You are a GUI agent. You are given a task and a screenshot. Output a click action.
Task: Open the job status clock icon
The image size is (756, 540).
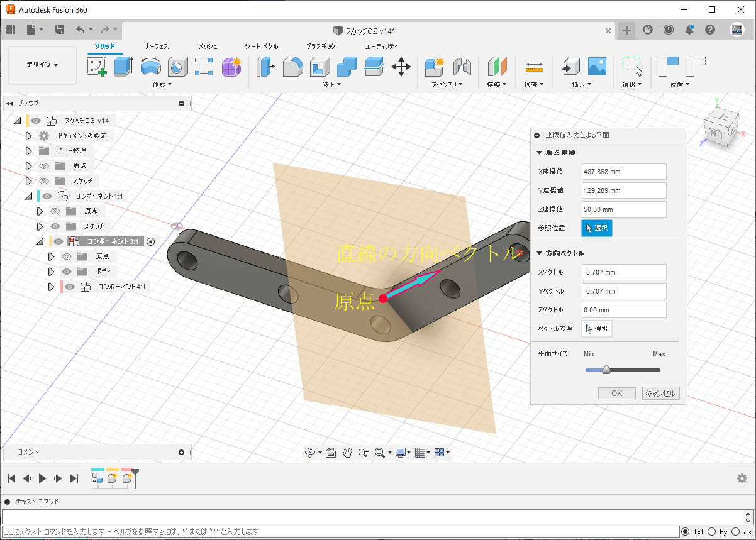(x=668, y=30)
